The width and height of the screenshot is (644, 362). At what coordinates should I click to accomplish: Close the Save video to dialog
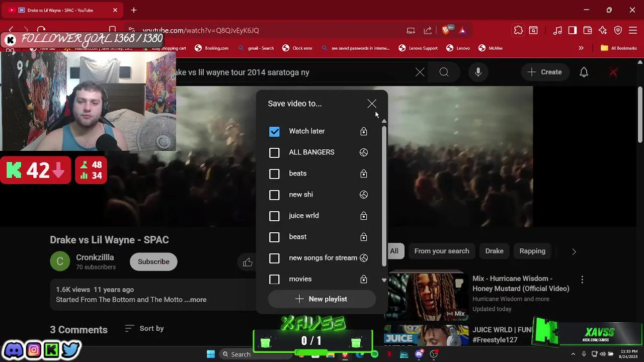pos(372,104)
